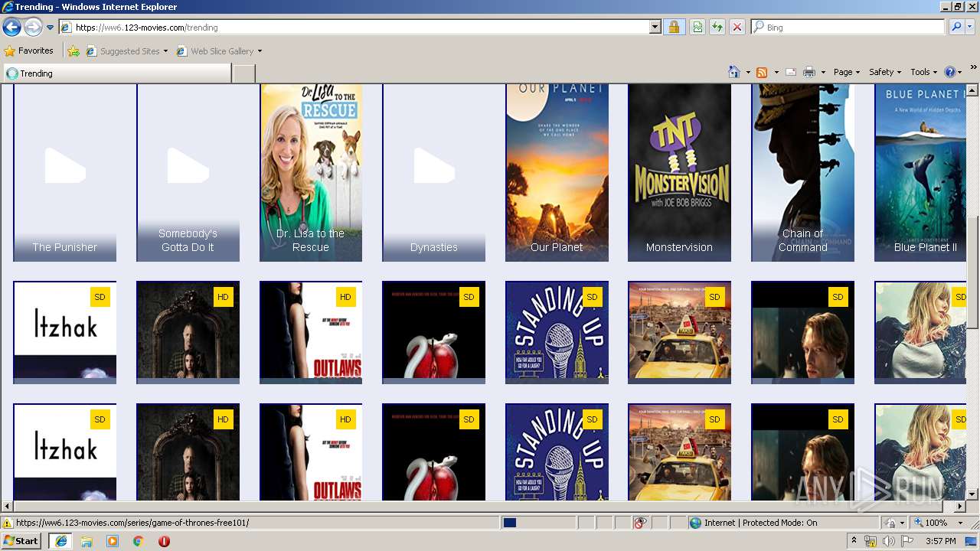Click the browser Forward arrow button
980x551 pixels.
coord(33,28)
